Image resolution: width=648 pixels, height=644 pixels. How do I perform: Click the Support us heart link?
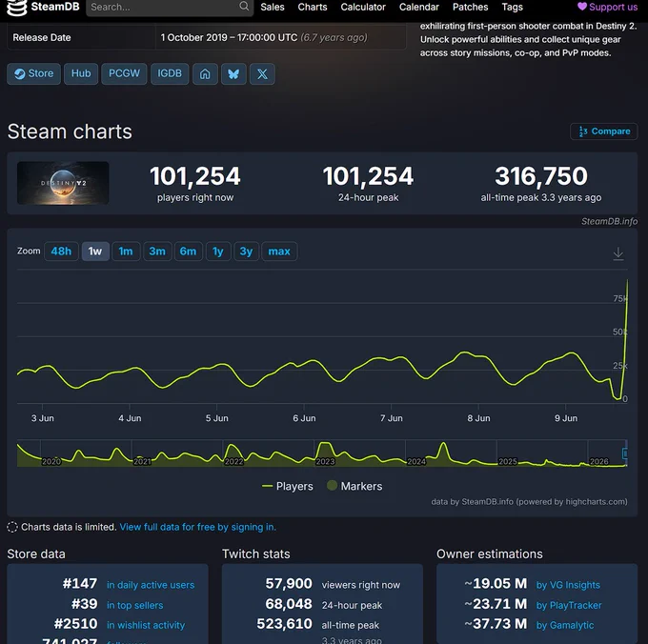tap(608, 7)
